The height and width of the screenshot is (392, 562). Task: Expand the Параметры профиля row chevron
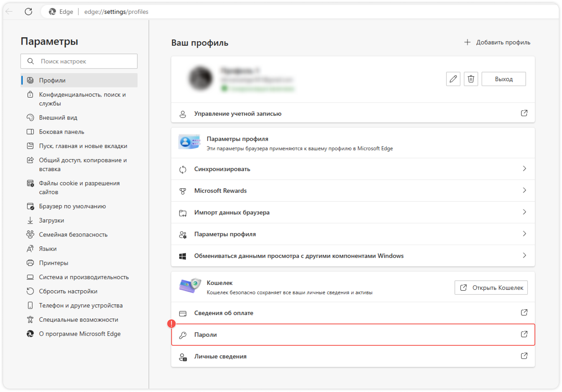(524, 234)
